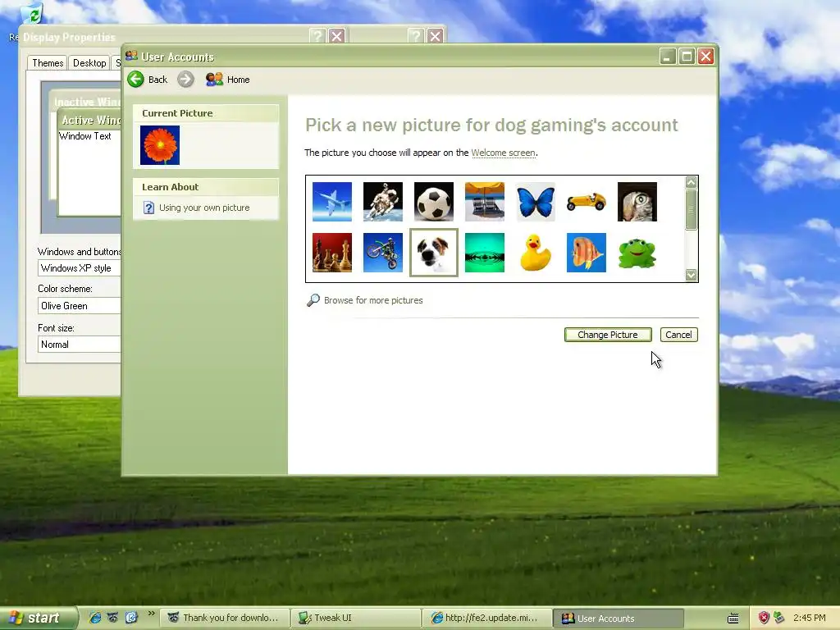Open Browse for more pictures link
Screen dimensions: 840x630
[x=373, y=300]
